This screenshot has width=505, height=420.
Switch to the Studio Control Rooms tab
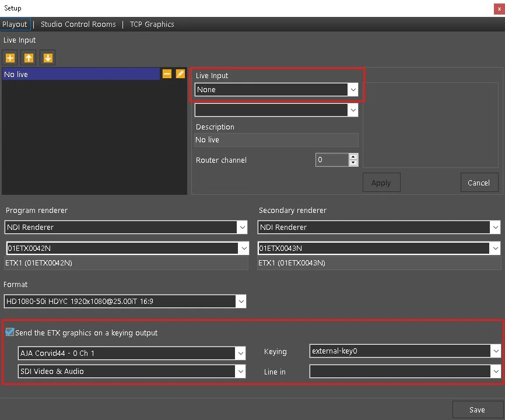click(x=78, y=24)
